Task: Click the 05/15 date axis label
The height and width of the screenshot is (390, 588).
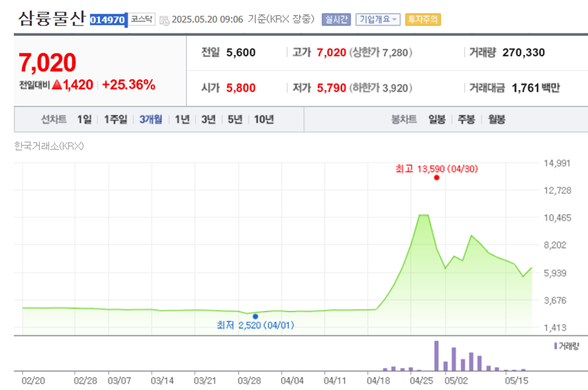Action: click(x=516, y=381)
